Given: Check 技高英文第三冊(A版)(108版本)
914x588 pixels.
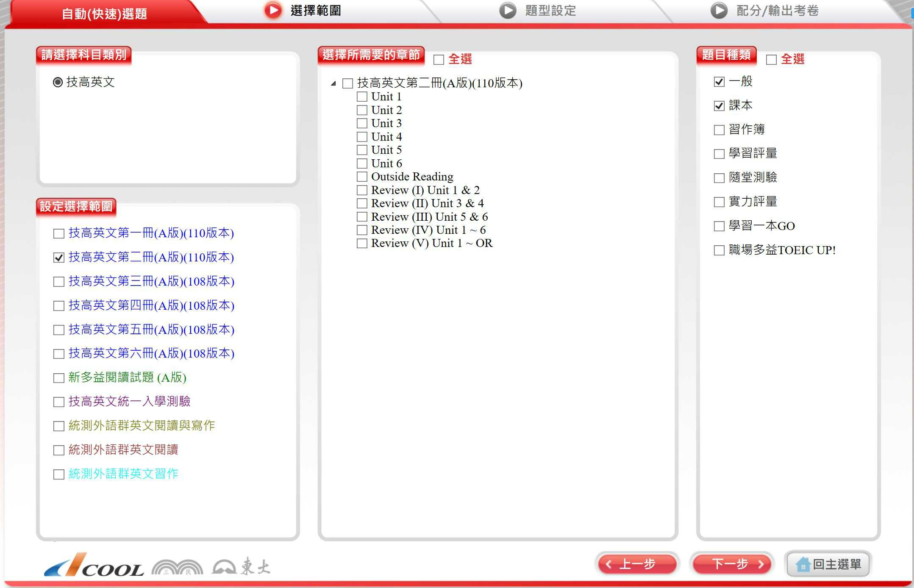Looking at the screenshot, I should tap(59, 282).
